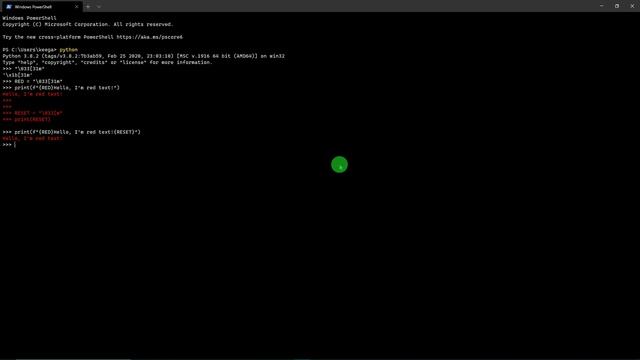Click the 'Windows PowerShell' header line

pyautogui.click(x=29, y=18)
